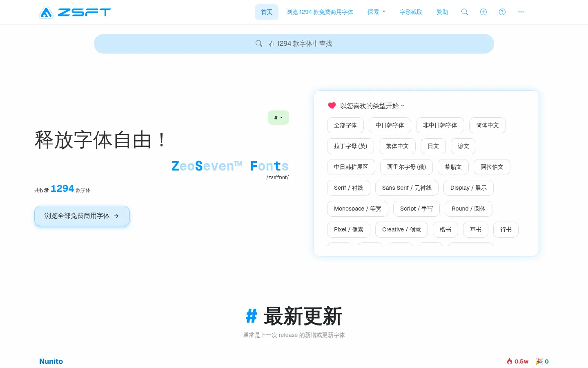Click the 释放字体自由 headline
588x368 pixels.
click(100, 140)
